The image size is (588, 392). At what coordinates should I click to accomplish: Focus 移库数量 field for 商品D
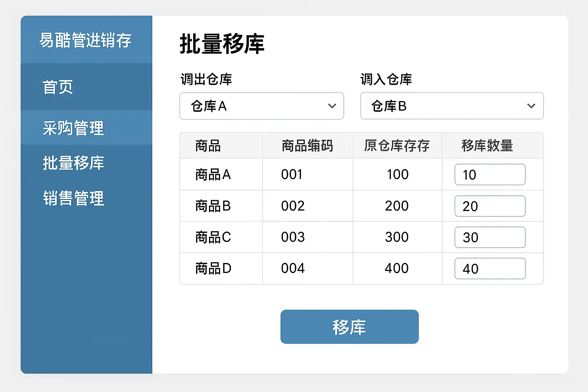click(490, 268)
